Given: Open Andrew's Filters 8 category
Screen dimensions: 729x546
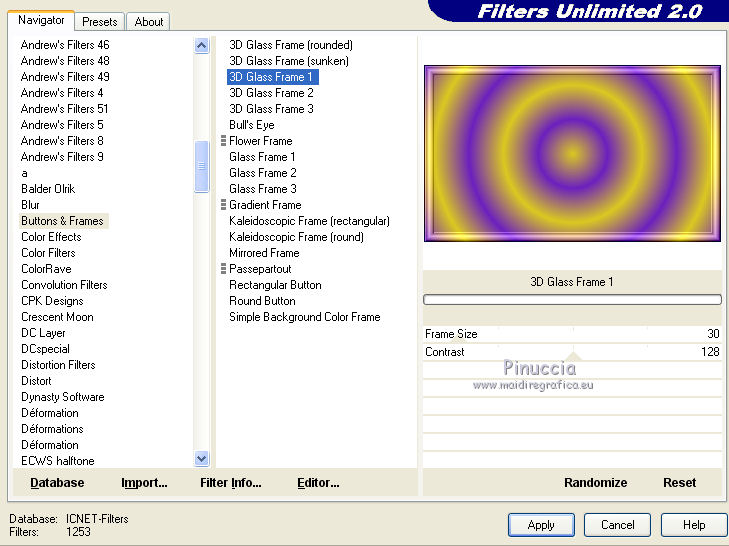Looking at the screenshot, I should coord(62,141).
